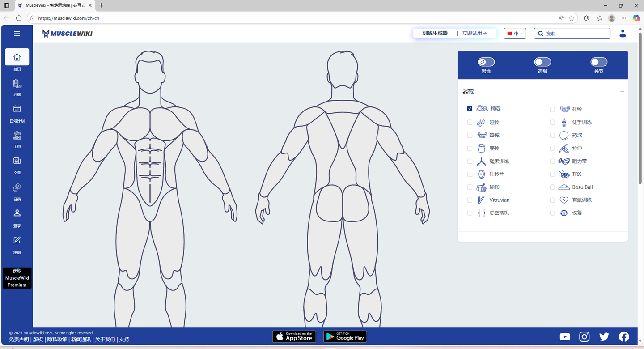Check the Vitruvian checkbox
The height and width of the screenshot is (349, 644).
pyautogui.click(x=470, y=200)
